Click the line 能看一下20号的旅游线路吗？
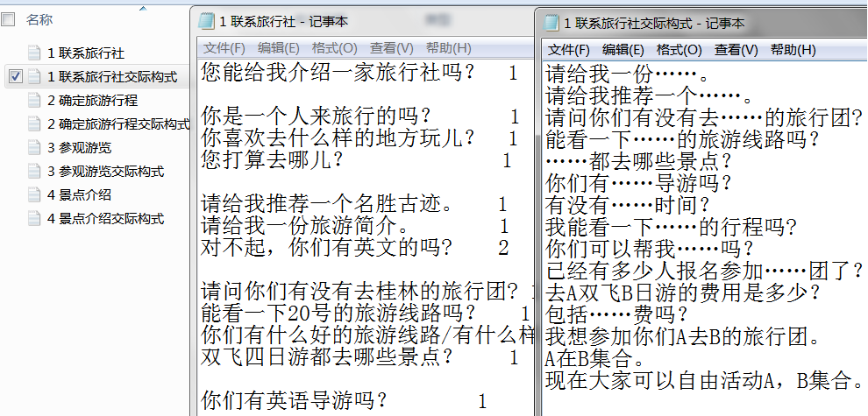Screen dimensions: 868x416 click(x=338, y=314)
